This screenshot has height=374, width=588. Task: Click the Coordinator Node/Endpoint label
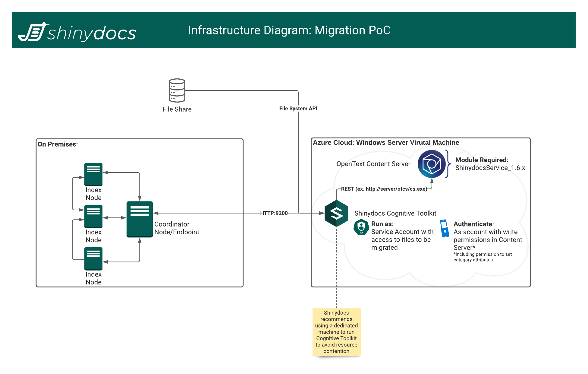pyautogui.click(x=177, y=228)
